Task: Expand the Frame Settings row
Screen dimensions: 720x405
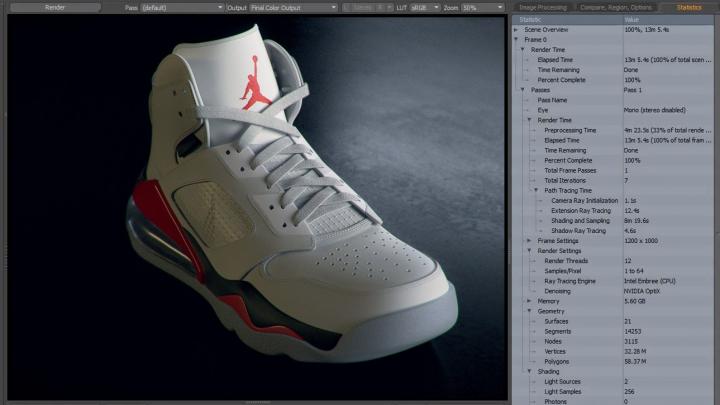Action: point(530,240)
